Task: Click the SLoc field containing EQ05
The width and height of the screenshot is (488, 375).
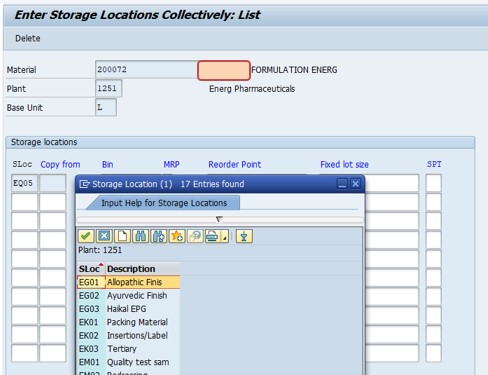Action: (25, 183)
